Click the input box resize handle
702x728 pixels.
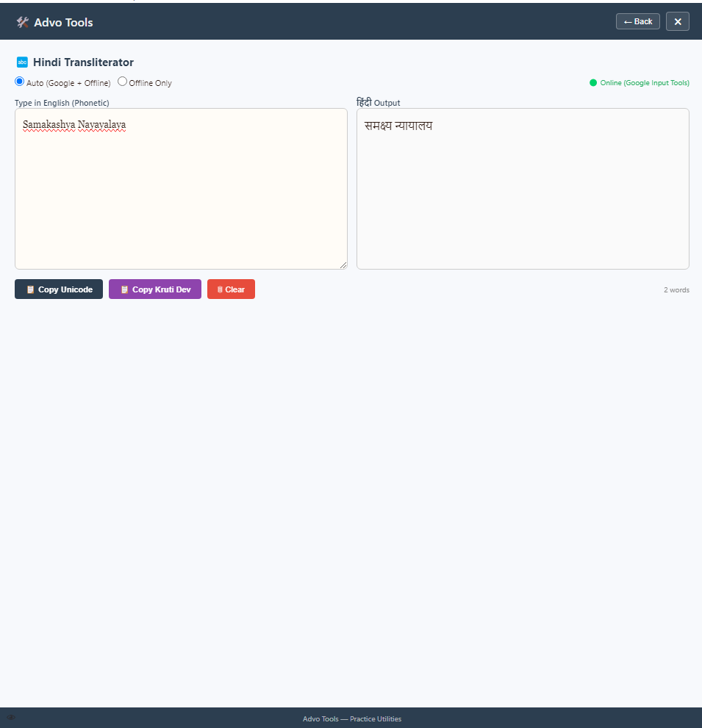[343, 265]
